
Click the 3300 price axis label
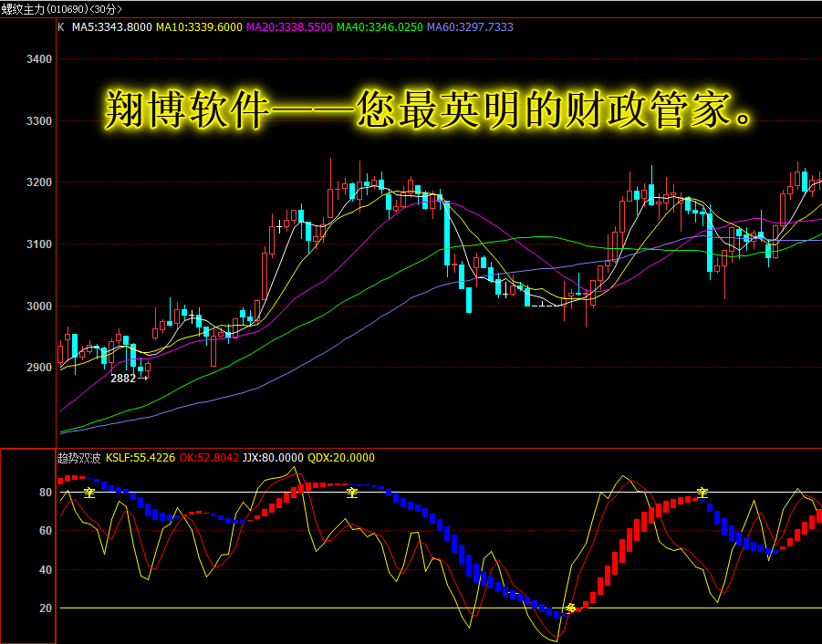click(39, 121)
